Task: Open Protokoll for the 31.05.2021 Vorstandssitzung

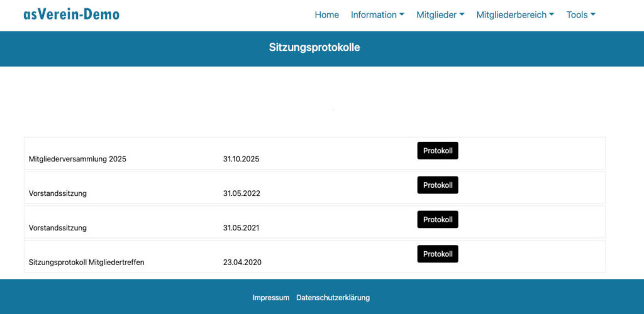Action: pyautogui.click(x=438, y=220)
